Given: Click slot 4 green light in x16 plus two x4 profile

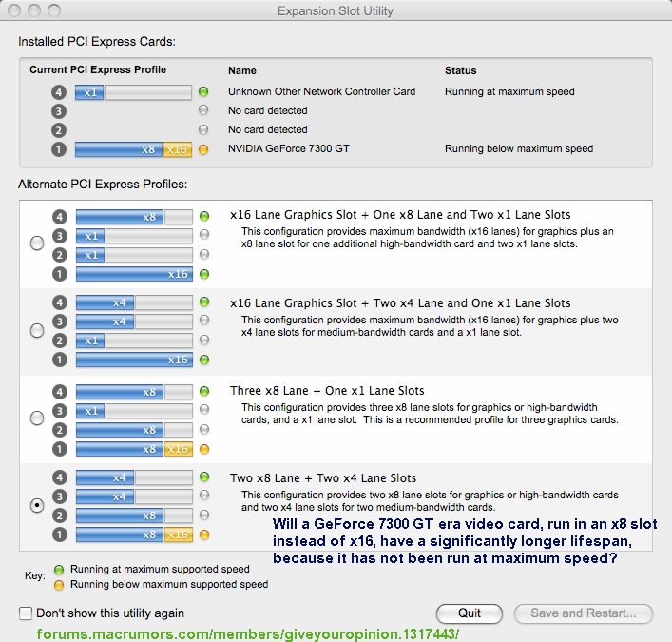Looking at the screenshot, I should click(204, 302).
